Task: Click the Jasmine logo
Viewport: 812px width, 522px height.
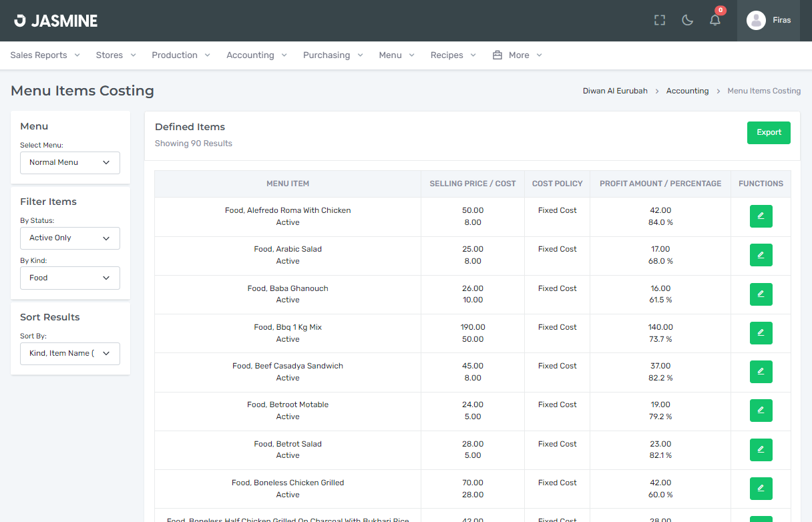Action: [x=56, y=21]
